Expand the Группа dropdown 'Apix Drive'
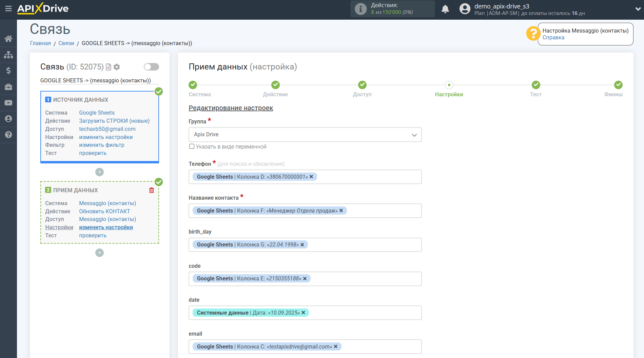644x358 pixels. coord(305,135)
